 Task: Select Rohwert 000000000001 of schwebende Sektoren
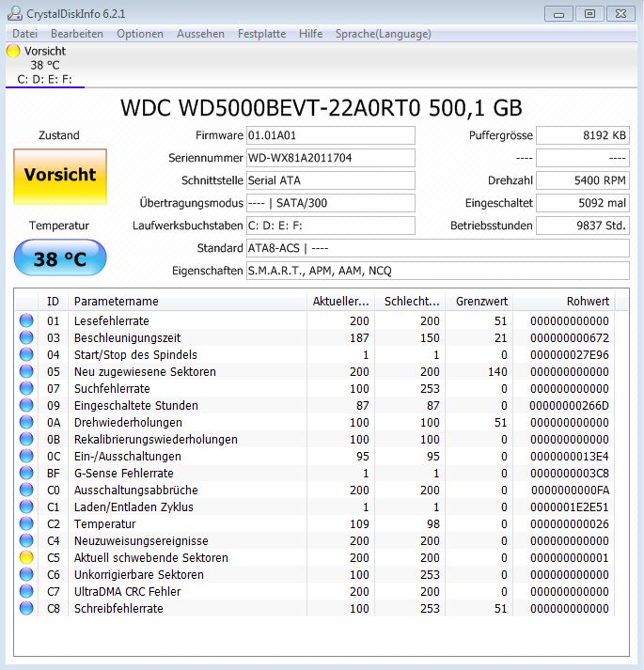570,557
